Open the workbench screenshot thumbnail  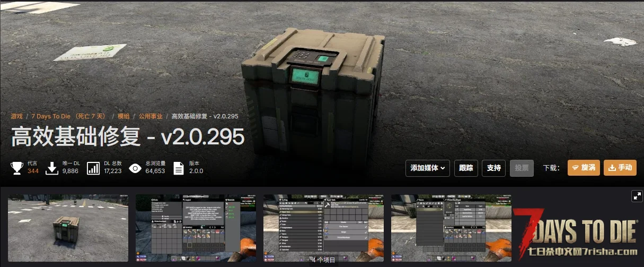coord(451,228)
